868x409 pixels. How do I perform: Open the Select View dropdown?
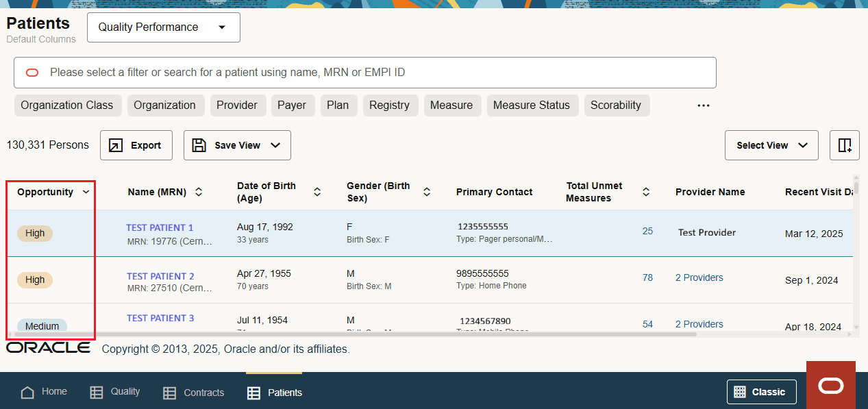coord(771,145)
